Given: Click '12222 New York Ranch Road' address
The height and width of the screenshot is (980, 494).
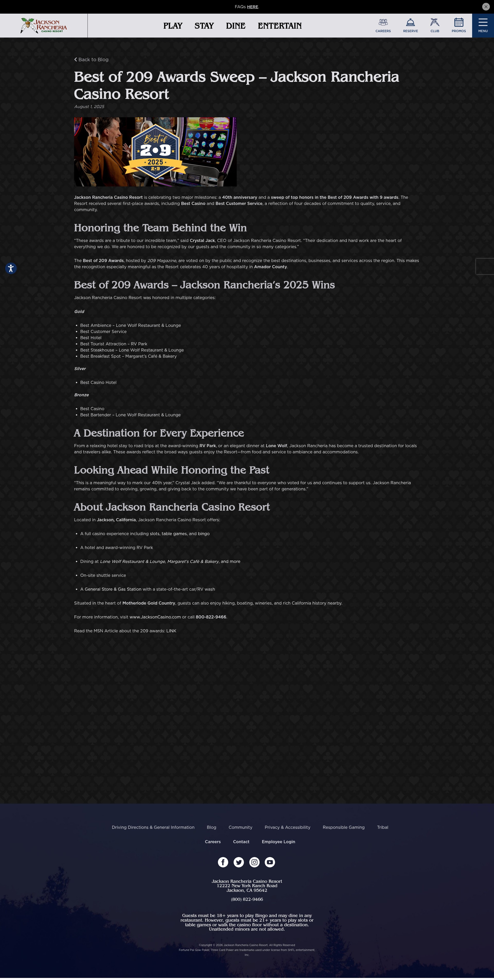Looking at the screenshot, I should pos(247,886).
